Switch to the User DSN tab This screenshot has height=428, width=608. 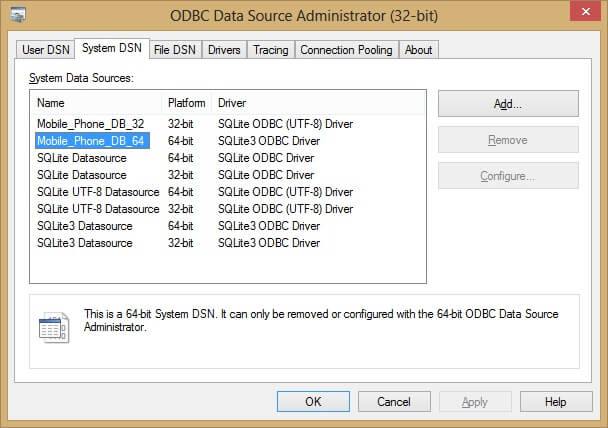[45, 50]
